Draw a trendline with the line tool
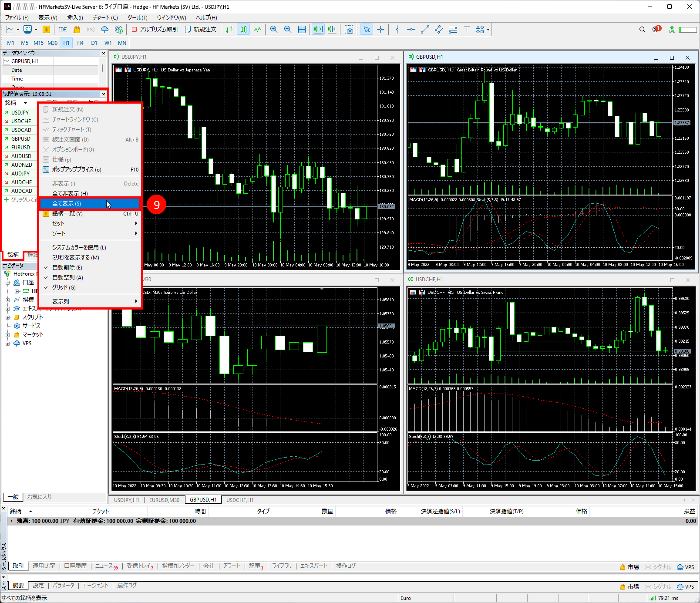This screenshot has height=603, width=700. [x=425, y=30]
